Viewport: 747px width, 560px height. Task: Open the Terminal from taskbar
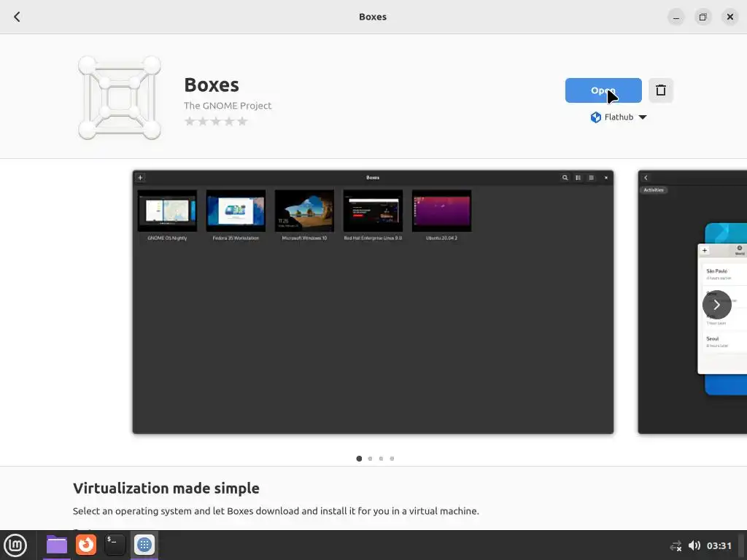click(115, 545)
